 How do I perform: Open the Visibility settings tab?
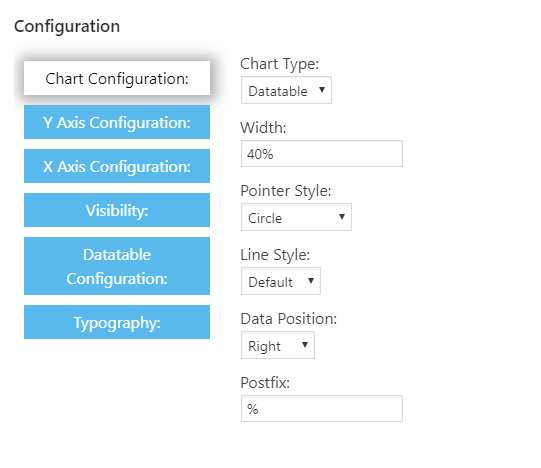117,210
